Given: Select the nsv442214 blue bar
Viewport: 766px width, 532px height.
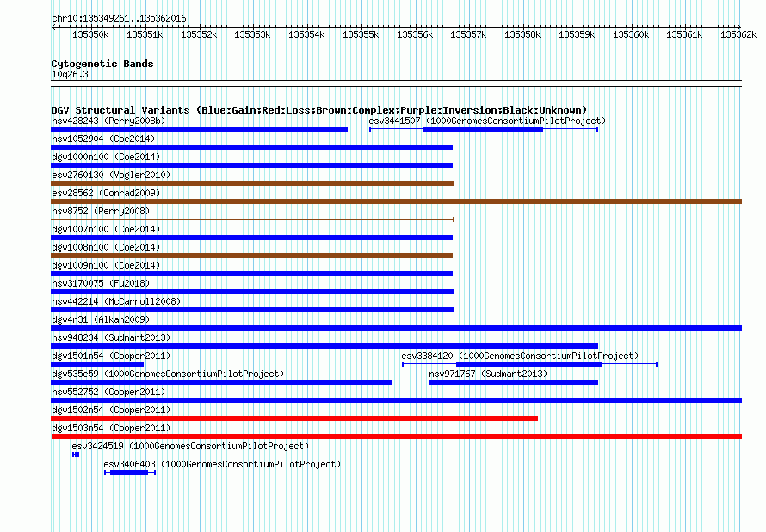Looking at the screenshot, I should click(252, 310).
